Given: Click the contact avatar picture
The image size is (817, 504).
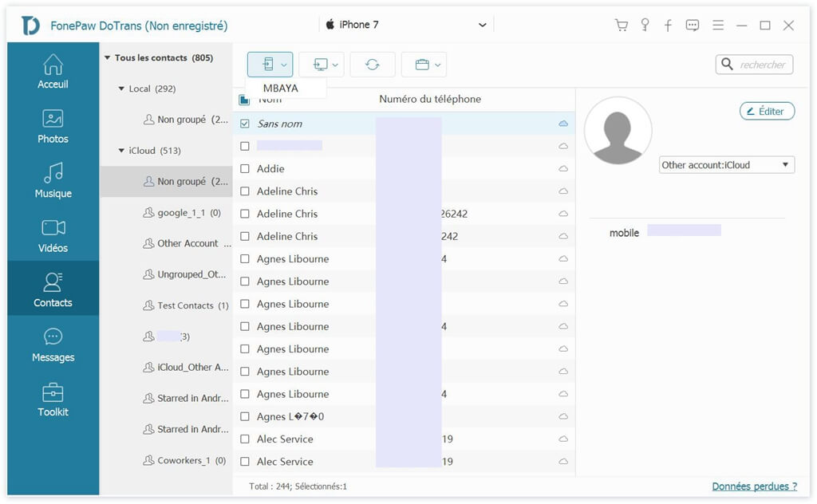Looking at the screenshot, I should coord(618,130).
